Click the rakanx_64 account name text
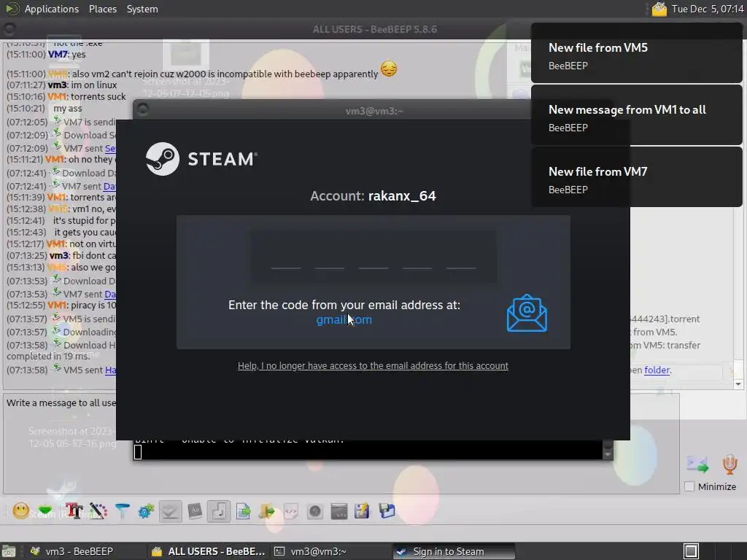 tap(402, 195)
